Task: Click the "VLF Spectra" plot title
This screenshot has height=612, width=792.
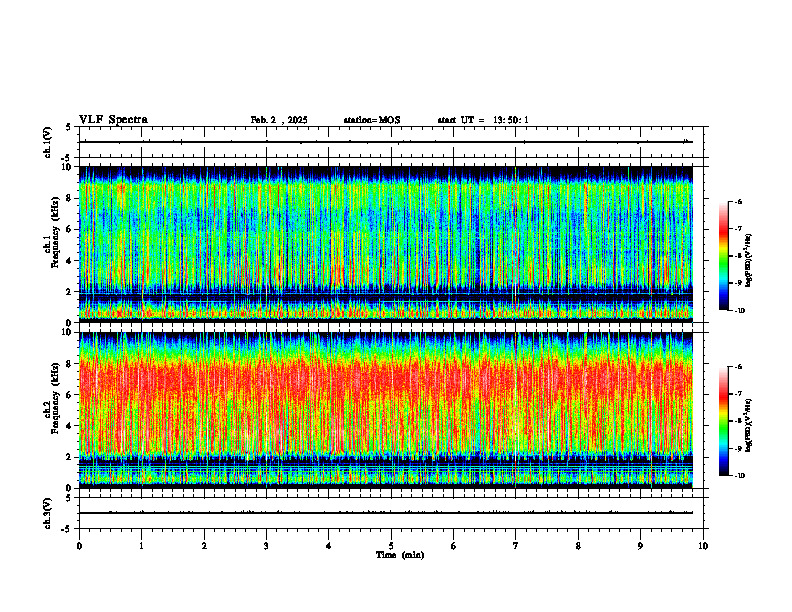Action: pyautogui.click(x=113, y=120)
